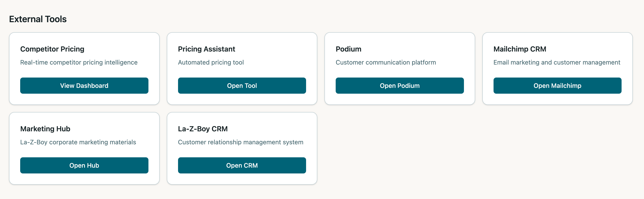Click 'Customer communication platform' description
Viewport: 644px width, 199px height.
coord(386,62)
